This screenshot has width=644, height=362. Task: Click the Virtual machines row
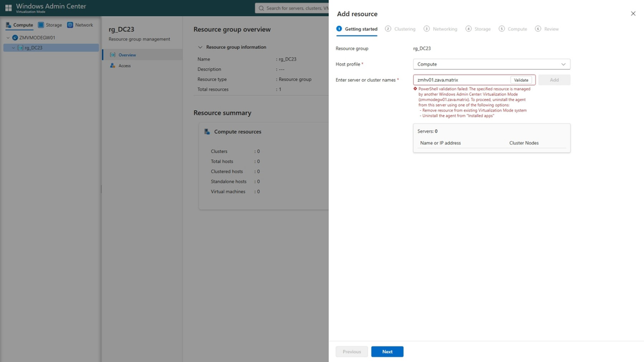tap(235, 192)
